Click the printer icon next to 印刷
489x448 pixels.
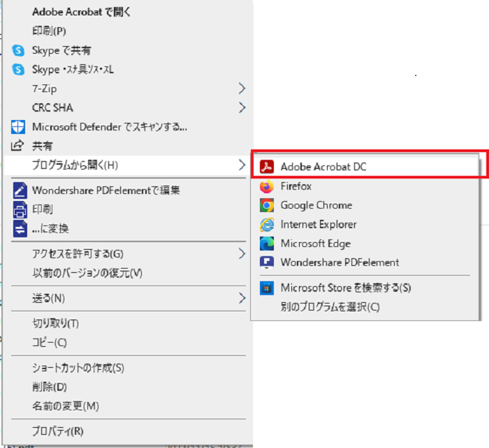(x=20, y=209)
